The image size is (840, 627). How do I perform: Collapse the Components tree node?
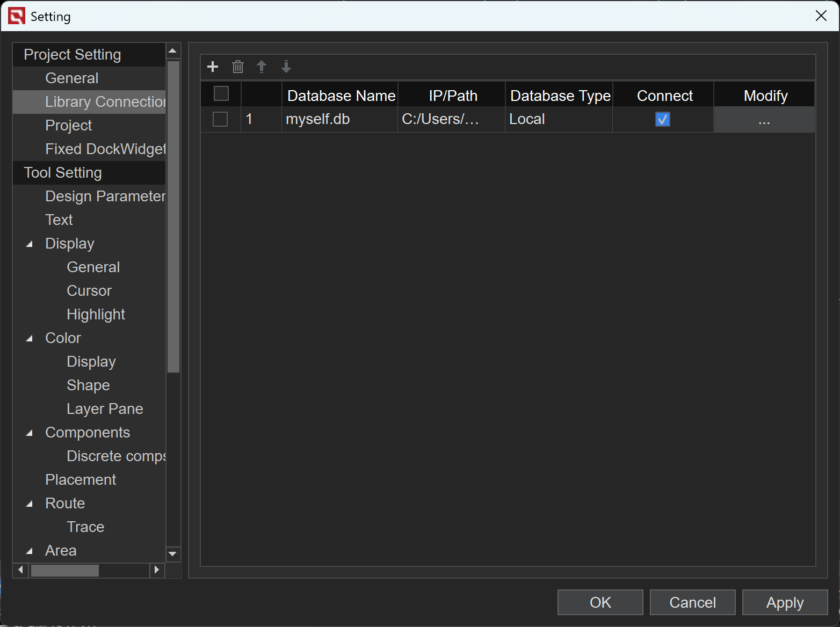pyautogui.click(x=30, y=433)
